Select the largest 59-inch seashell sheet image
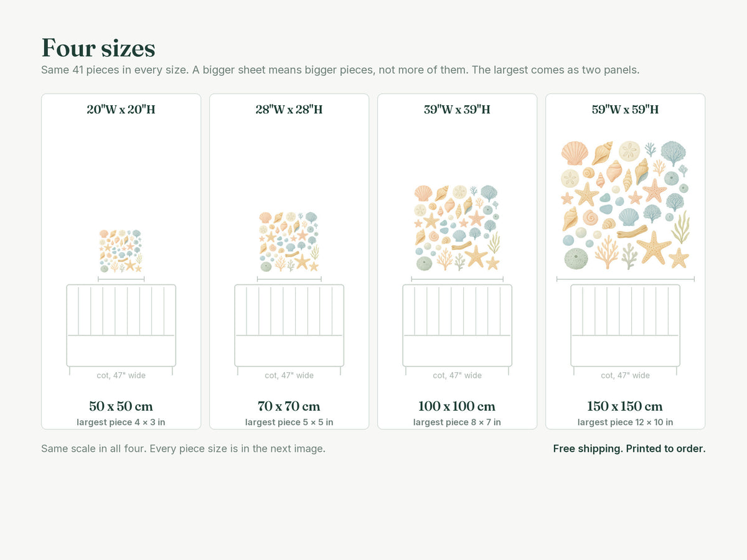The width and height of the screenshot is (747, 560). pyautogui.click(x=625, y=205)
